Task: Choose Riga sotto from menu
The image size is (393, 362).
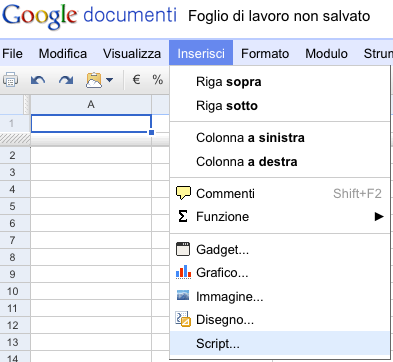Action: click(280, 106)
